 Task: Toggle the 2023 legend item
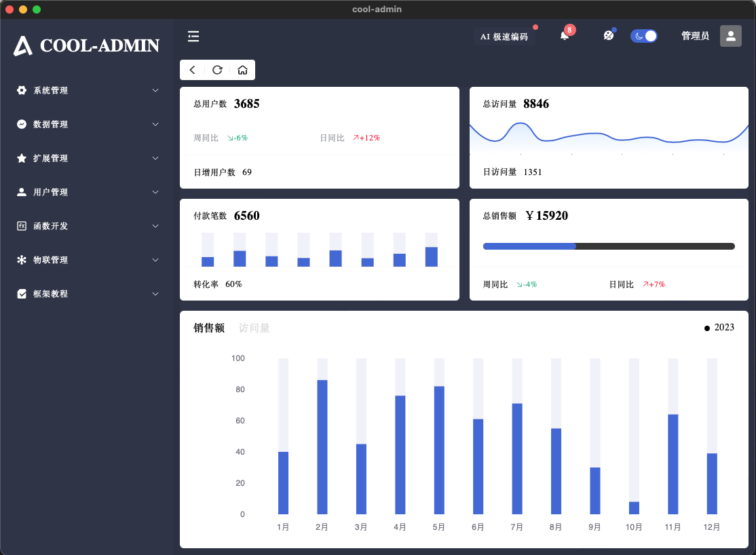(x=719, y=328)
